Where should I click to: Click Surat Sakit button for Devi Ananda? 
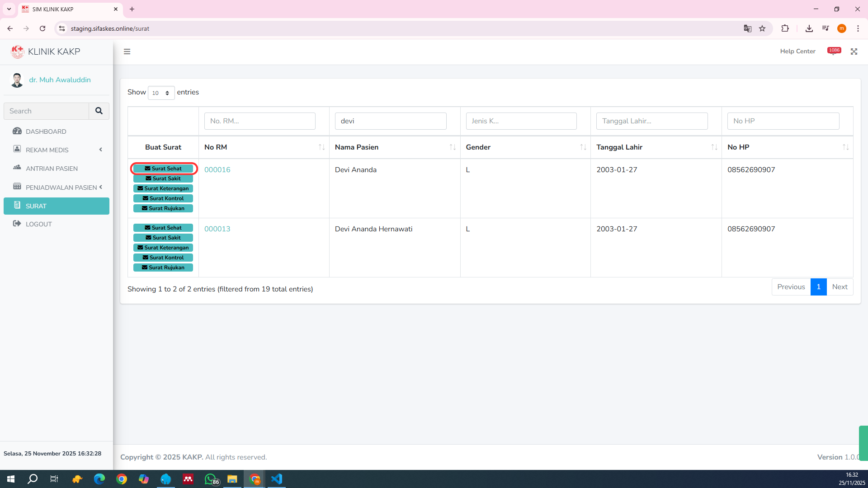(163, 178)
